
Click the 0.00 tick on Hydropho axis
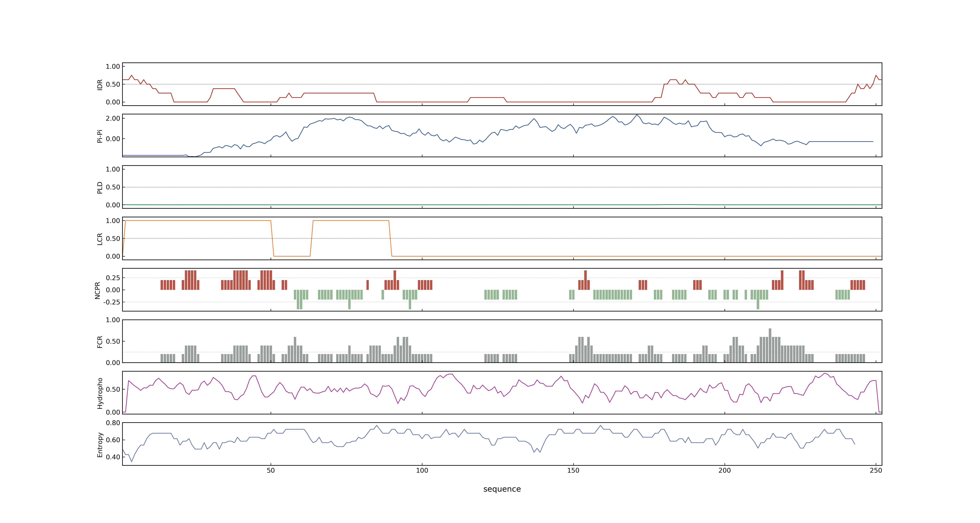point(113,412)
